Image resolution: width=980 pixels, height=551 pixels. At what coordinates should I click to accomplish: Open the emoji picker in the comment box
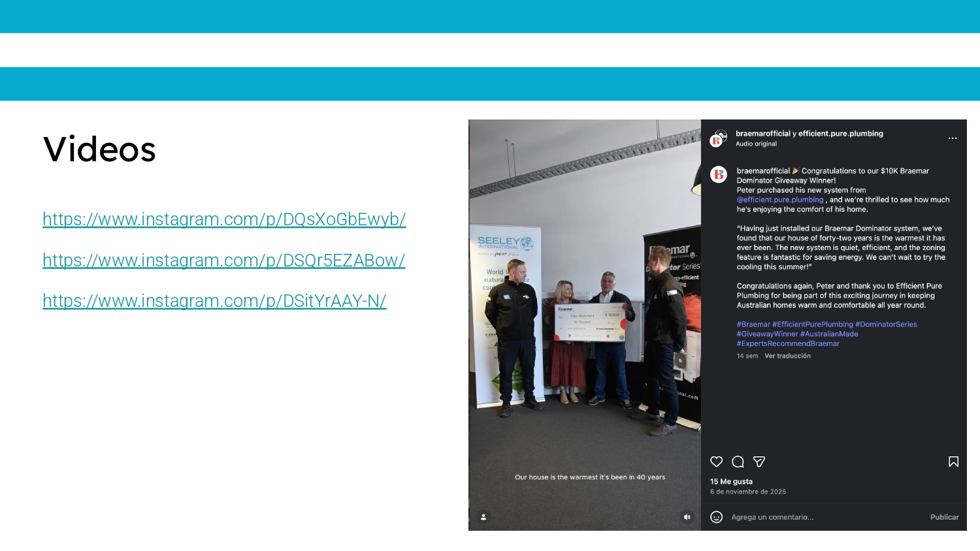pos(716,517)
